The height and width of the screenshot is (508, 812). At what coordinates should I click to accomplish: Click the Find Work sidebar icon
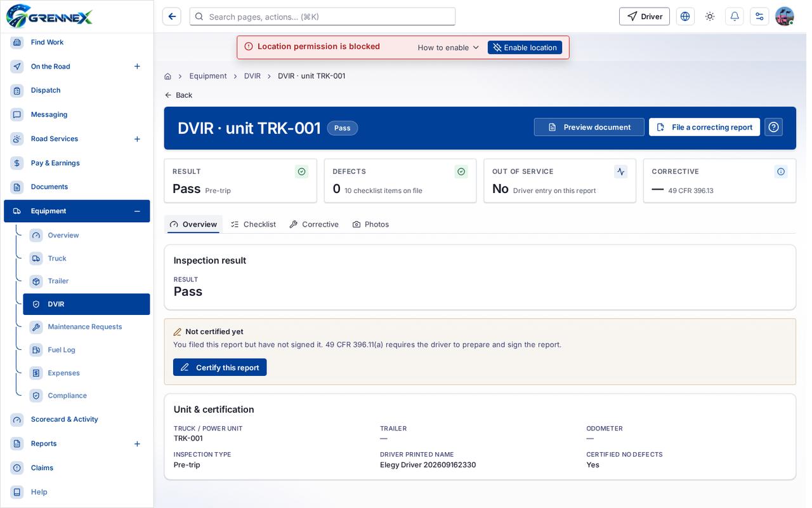pos(17,43)
